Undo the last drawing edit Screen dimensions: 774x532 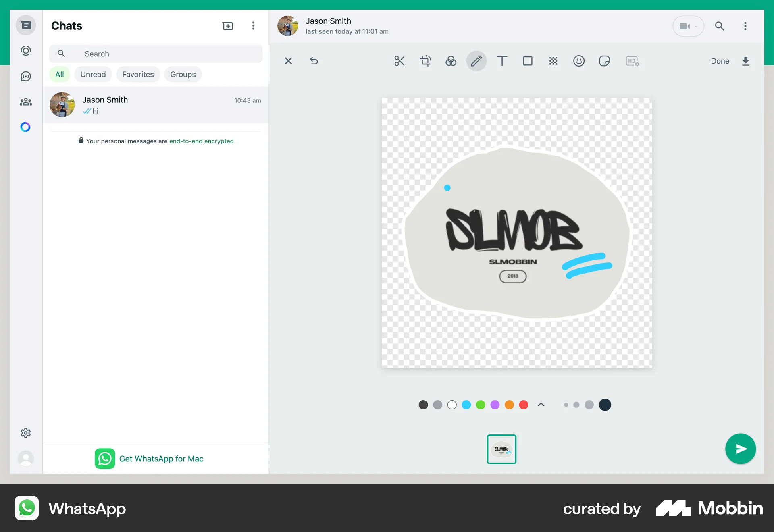(314, 61)
